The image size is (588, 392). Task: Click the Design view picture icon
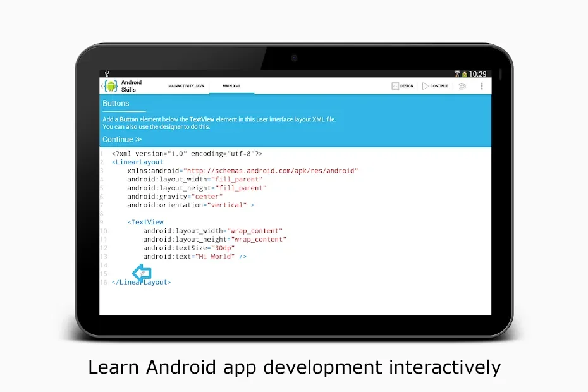(x=396, y=85)
